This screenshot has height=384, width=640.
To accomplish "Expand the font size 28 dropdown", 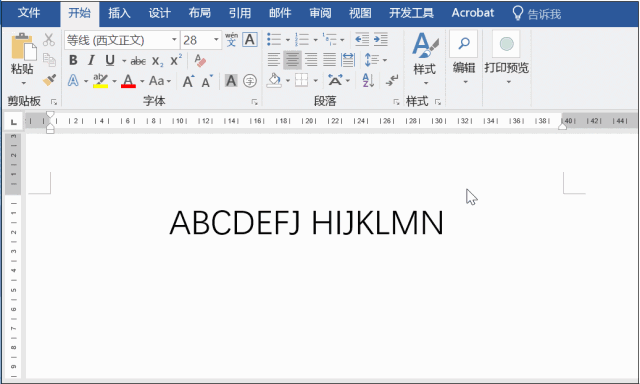I will pyautogui.click(x=216, y=40).
